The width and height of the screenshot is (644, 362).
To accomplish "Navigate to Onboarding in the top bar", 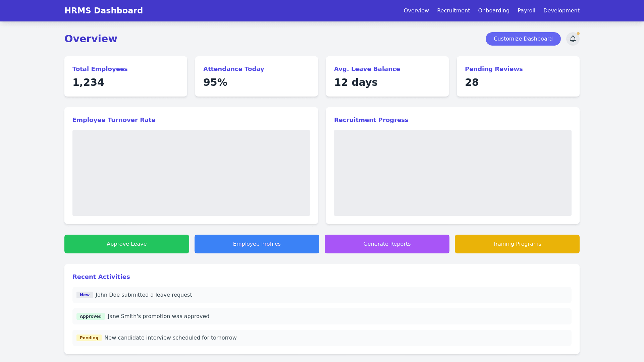I will pos(493,10).
